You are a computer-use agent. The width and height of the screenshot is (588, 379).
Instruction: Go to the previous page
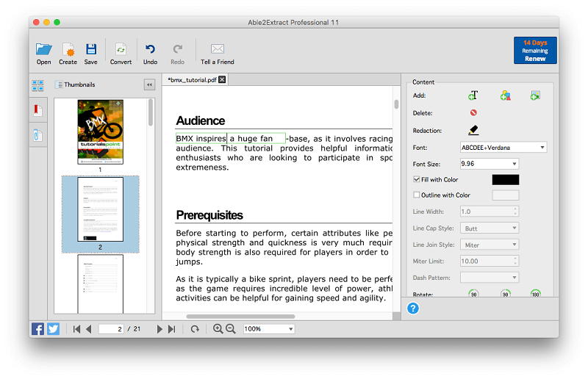[x=89, y=329]
